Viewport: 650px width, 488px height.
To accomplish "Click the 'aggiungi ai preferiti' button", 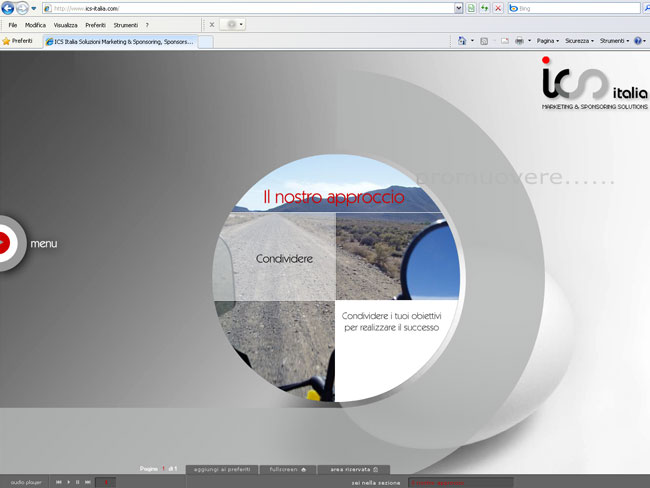I will point(222,469).
